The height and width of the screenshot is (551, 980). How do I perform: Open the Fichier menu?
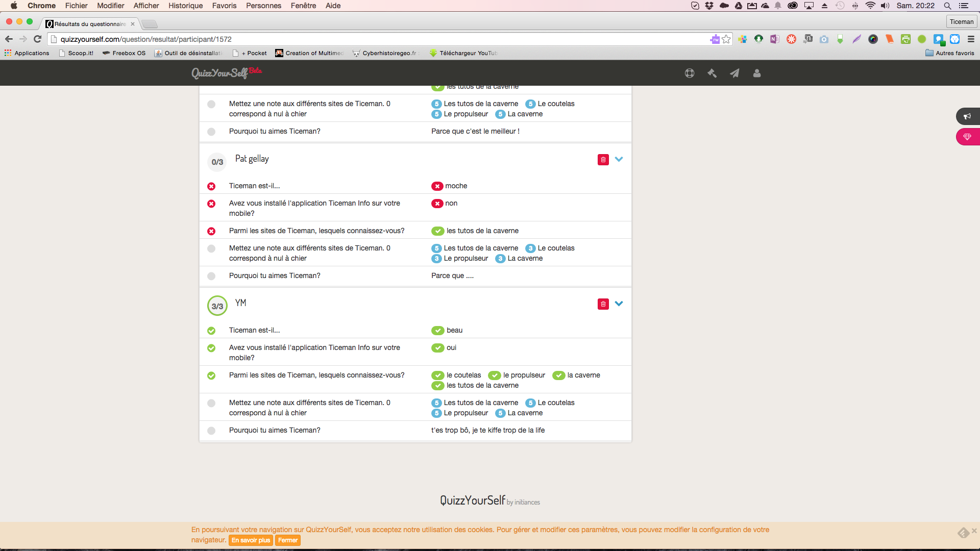point(76,6)
